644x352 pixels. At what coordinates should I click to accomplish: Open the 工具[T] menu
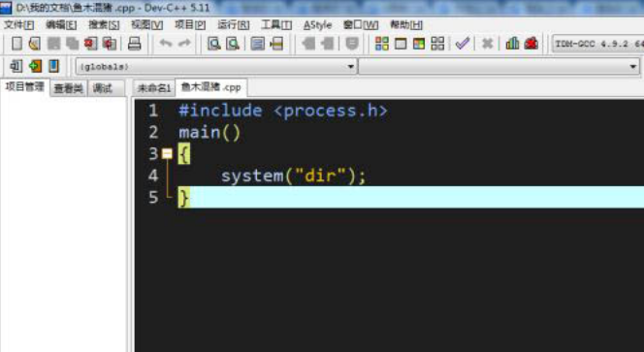[x=276, y=25]
